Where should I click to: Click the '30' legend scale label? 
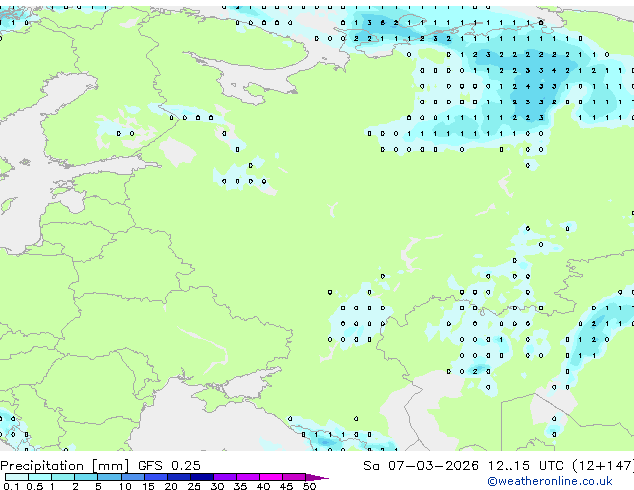tap(217, 486)
